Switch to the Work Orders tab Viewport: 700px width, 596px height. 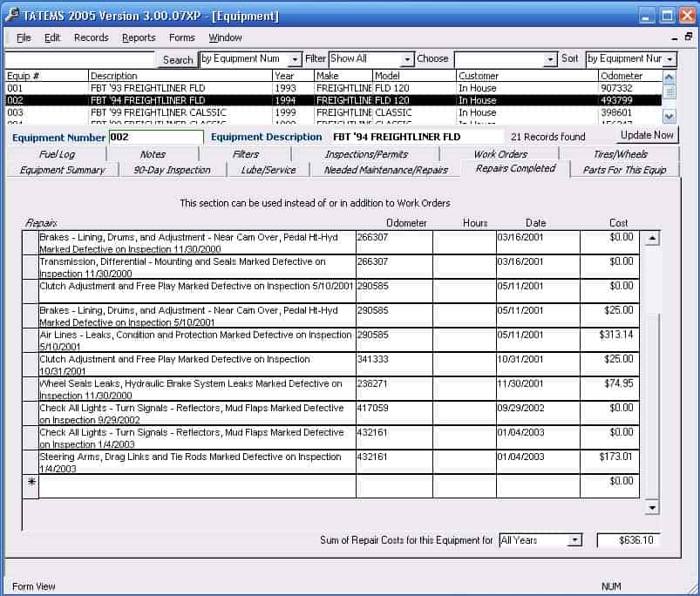tap(500, 154)
